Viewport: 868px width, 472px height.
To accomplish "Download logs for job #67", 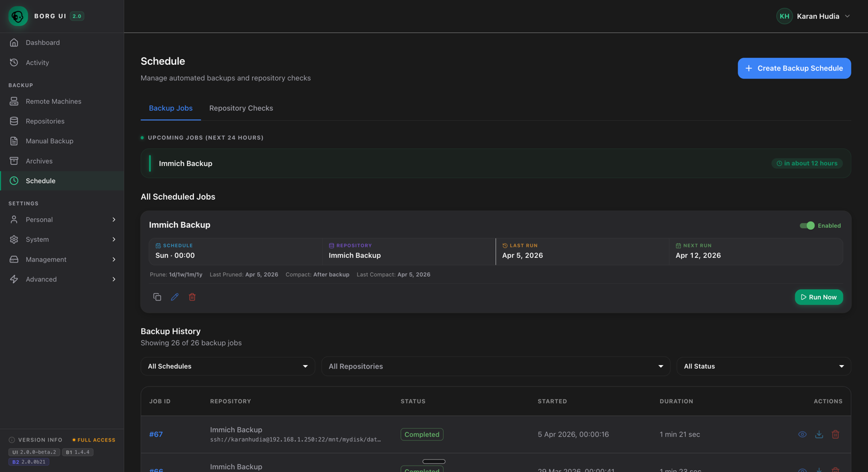I will (x=819, y=435).
